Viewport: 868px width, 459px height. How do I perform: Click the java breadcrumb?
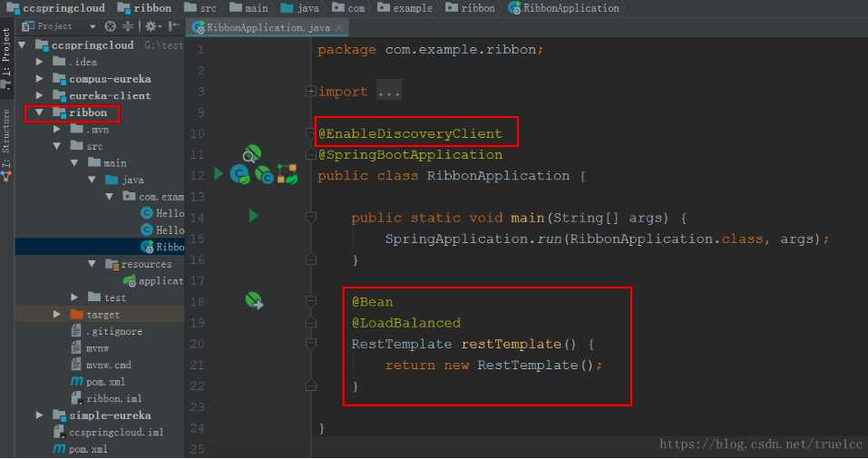300,8
